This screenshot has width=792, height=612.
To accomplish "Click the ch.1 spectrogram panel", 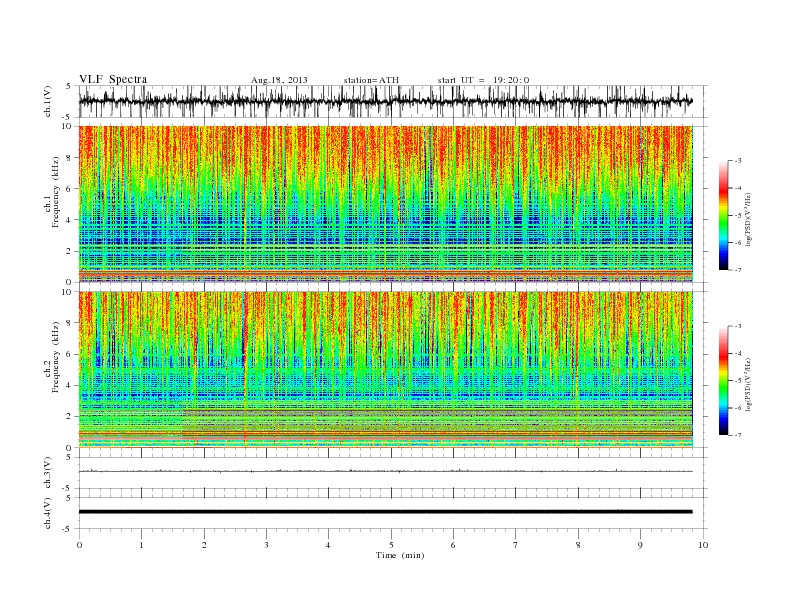I will 386,204.
